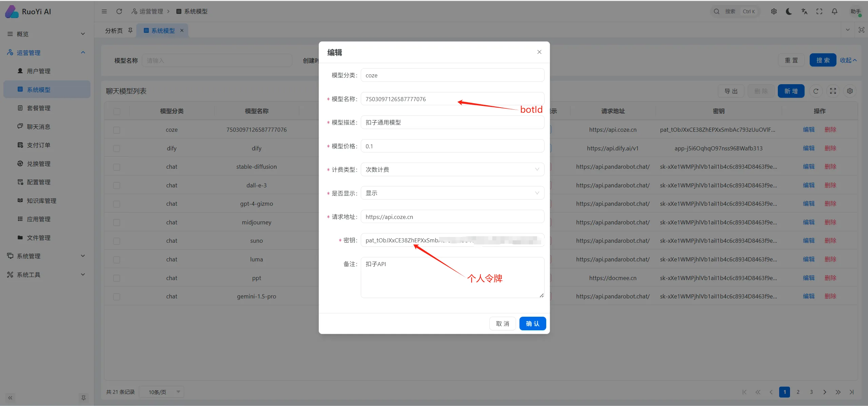The height and width of the screenshot is (406, 868).
Task: Open the language translation icon
Action: click(x=804, y=12)
